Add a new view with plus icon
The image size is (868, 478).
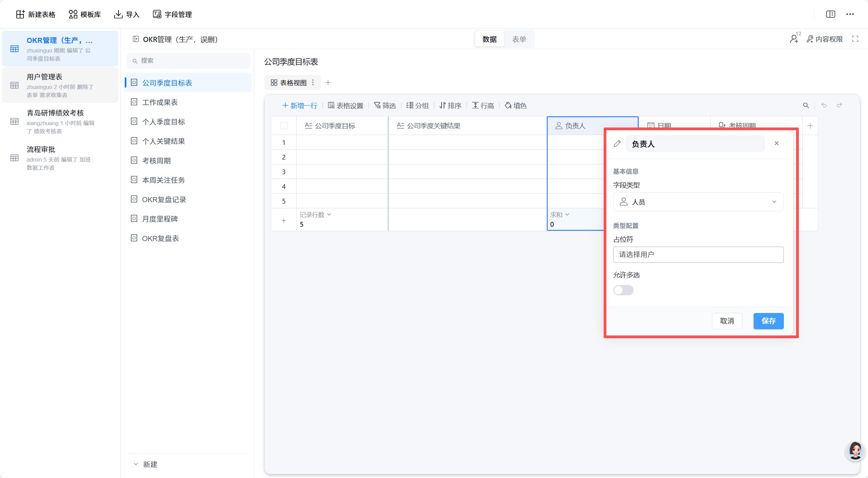[x=328, y=83]
